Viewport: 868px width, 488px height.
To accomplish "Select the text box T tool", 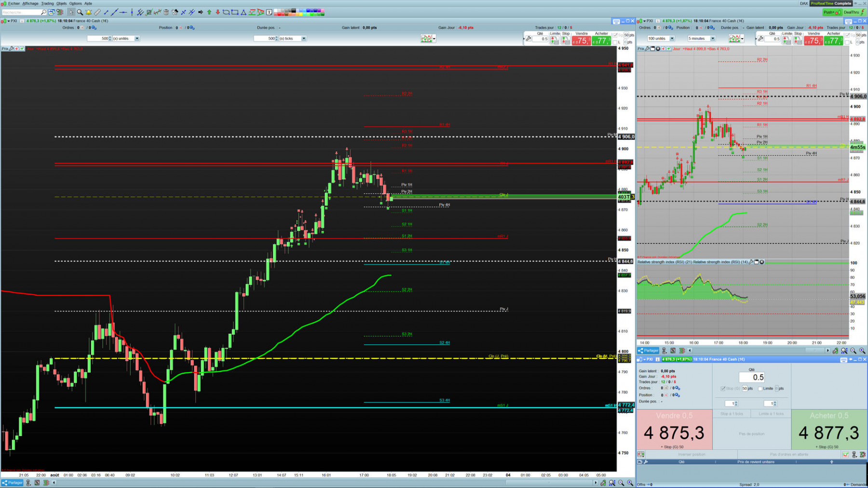I will [x=269, y=12].
